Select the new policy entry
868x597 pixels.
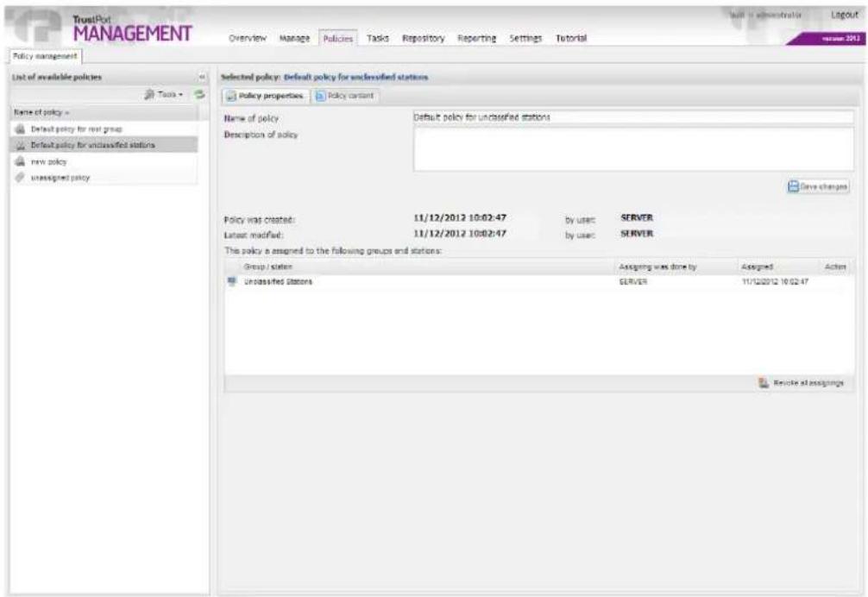tap(104, 161)
